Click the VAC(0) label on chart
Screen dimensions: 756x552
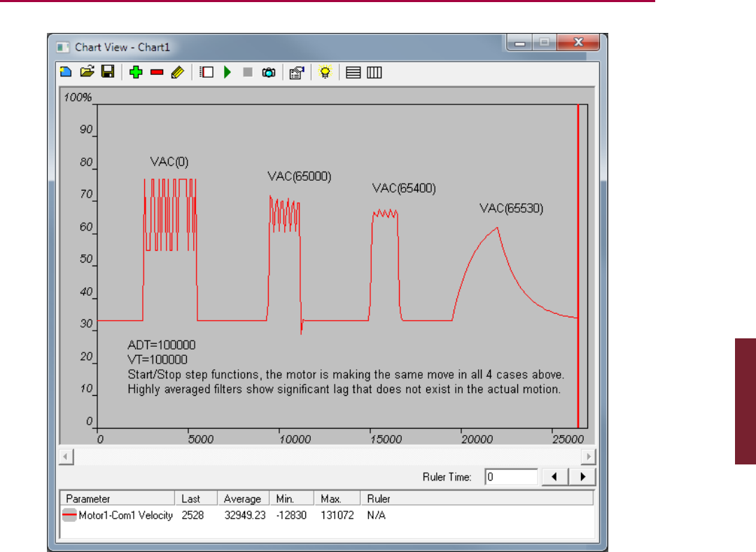pos(169,162)
